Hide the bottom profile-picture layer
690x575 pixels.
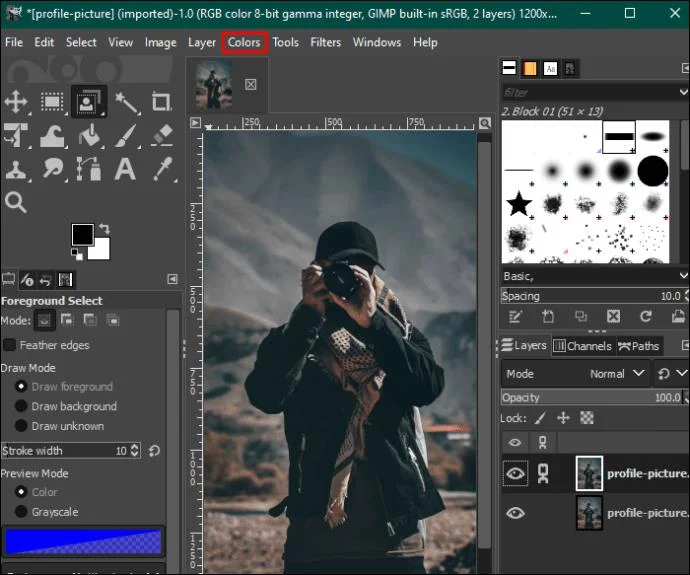pos(515,513)
